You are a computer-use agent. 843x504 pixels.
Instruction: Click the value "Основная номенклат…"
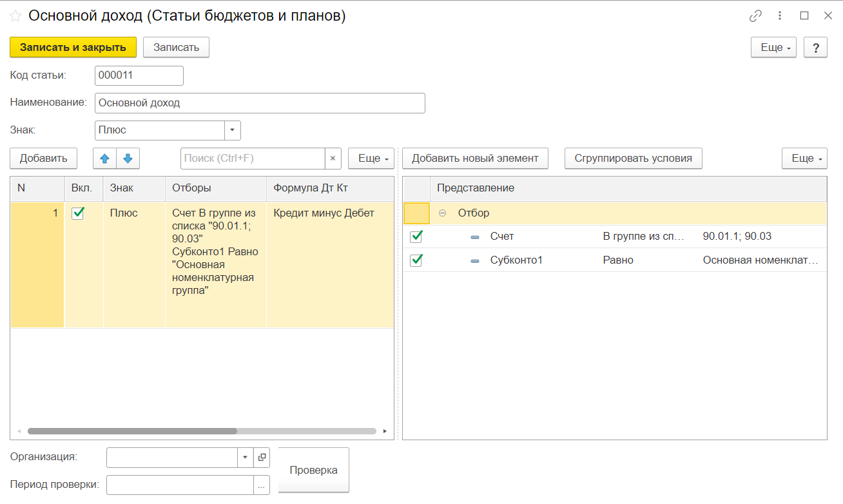point(761,260)
